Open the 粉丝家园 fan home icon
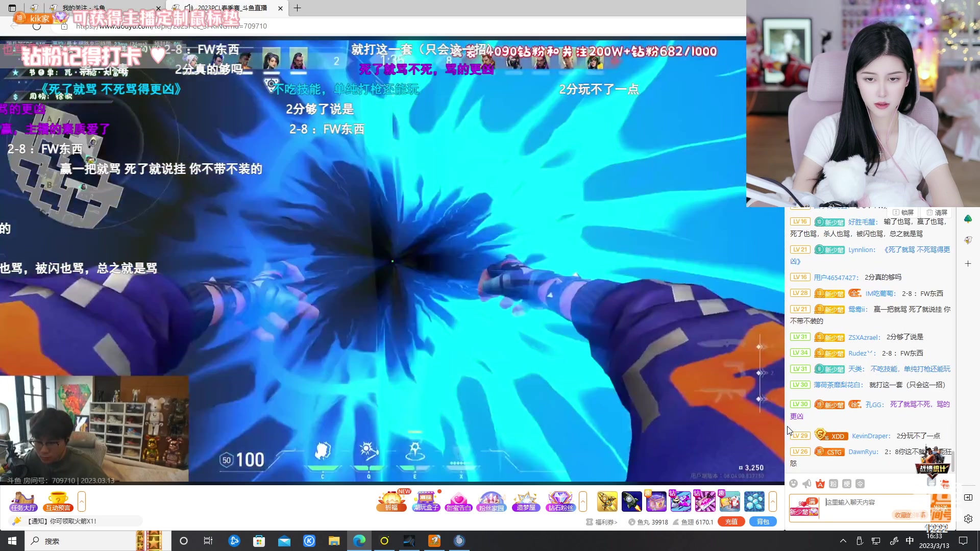 coord(492,501)
